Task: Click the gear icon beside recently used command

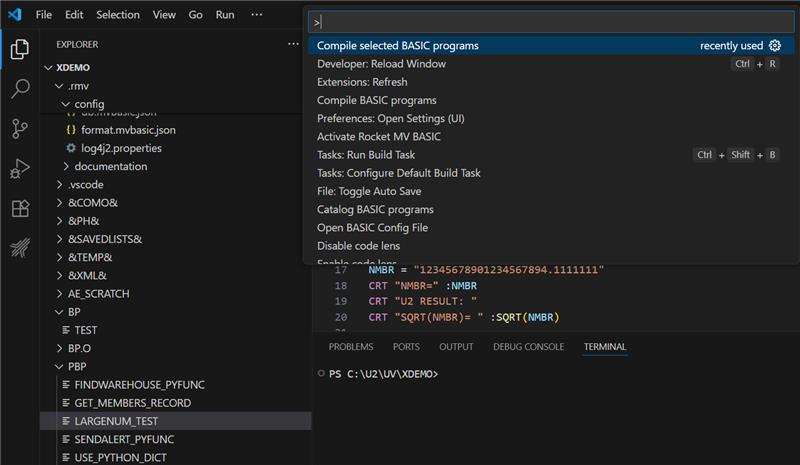Action: tap(774, 46)
